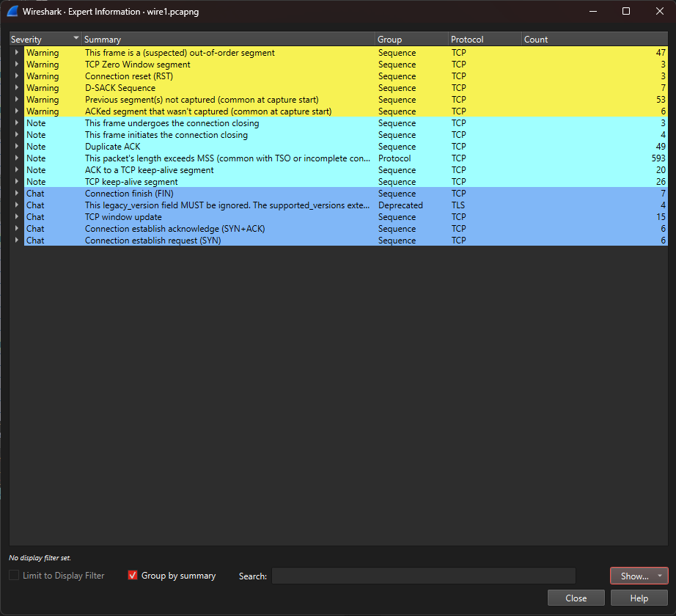
Task: Expand the out-of-order segment warning row
Action: click(x=16, y=52)
